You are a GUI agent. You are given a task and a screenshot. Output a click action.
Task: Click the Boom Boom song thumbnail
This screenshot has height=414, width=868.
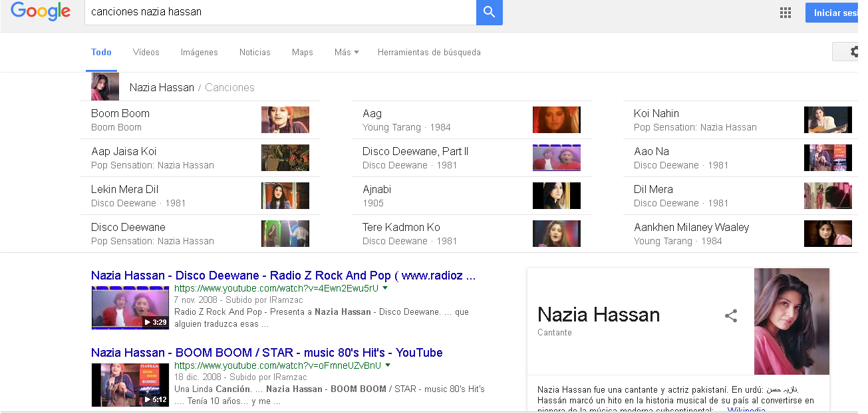285,120
